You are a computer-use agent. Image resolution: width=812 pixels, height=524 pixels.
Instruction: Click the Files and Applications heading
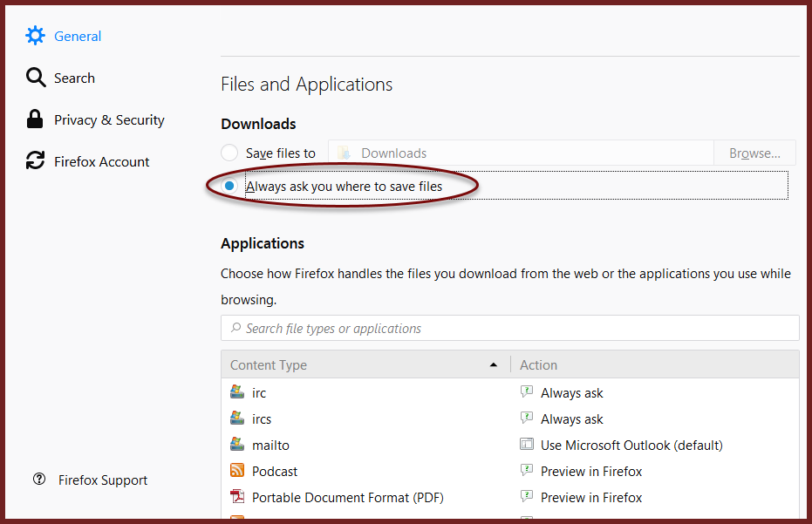(x=307, y=84)
